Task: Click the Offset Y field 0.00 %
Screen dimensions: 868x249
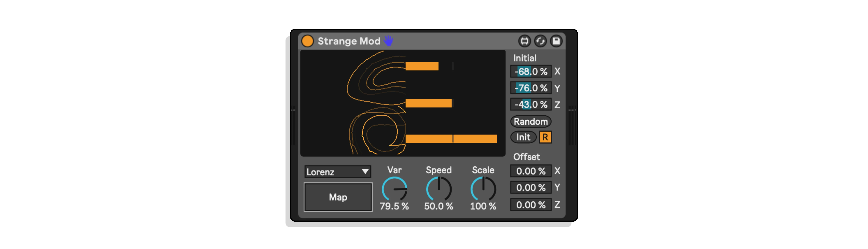Action: point(531,188)
